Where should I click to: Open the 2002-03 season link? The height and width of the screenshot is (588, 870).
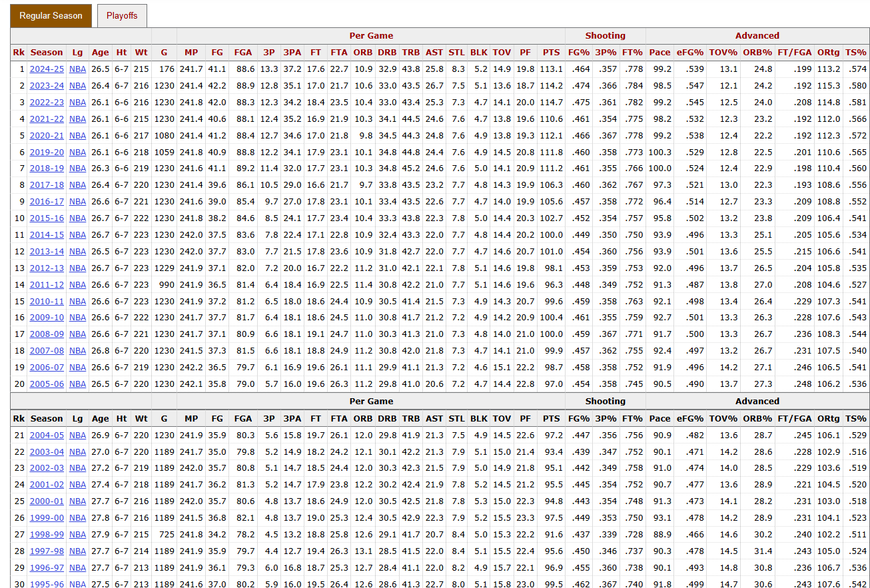click(x=47, y=469)
